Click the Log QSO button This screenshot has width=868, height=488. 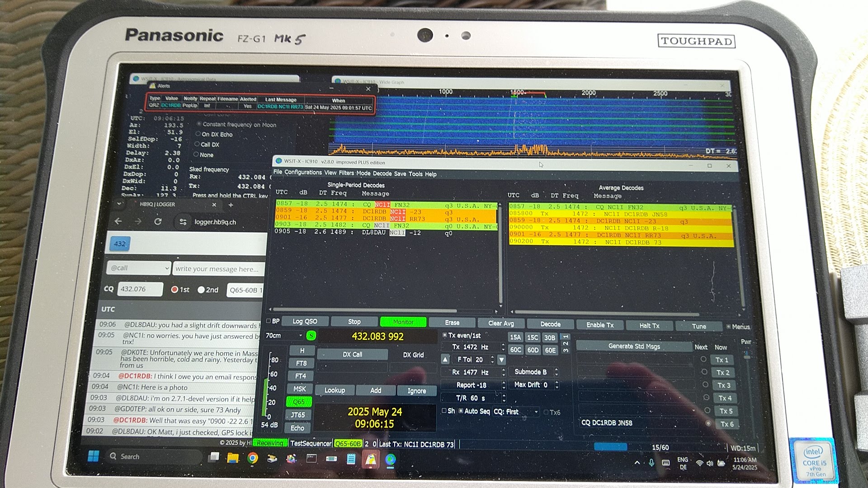[x=305, y=321]
